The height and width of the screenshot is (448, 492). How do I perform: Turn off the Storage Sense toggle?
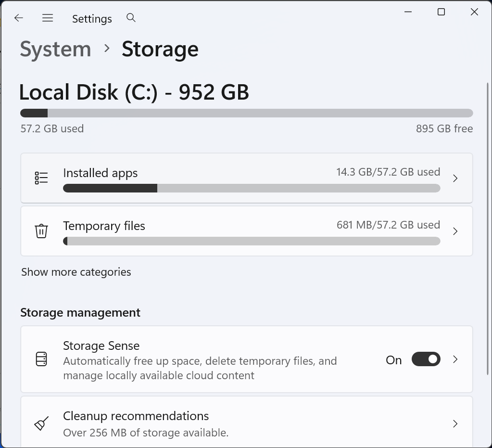point(426,359)
